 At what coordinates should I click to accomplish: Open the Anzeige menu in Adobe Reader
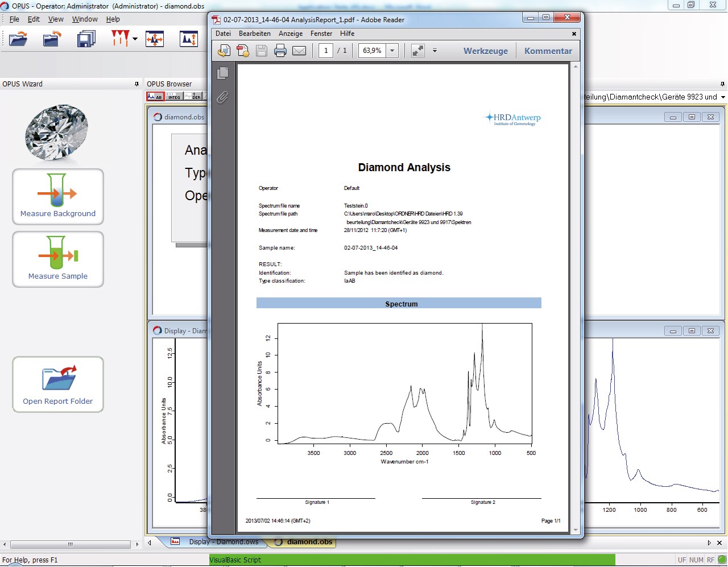tap(291, 34)
